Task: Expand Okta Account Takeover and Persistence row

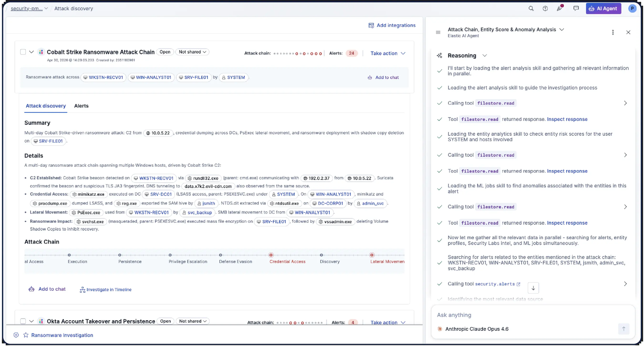Action: (x=31, y=321)
